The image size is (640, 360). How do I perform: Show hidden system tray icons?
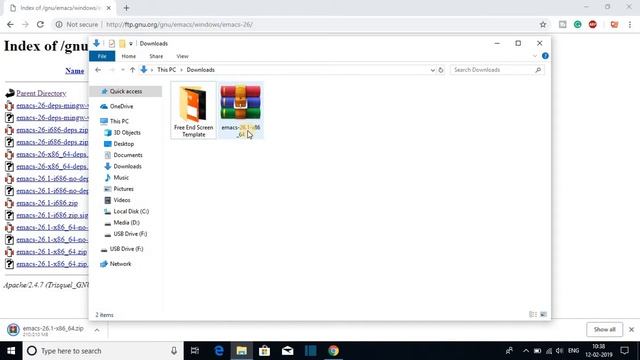pos(526,351)
